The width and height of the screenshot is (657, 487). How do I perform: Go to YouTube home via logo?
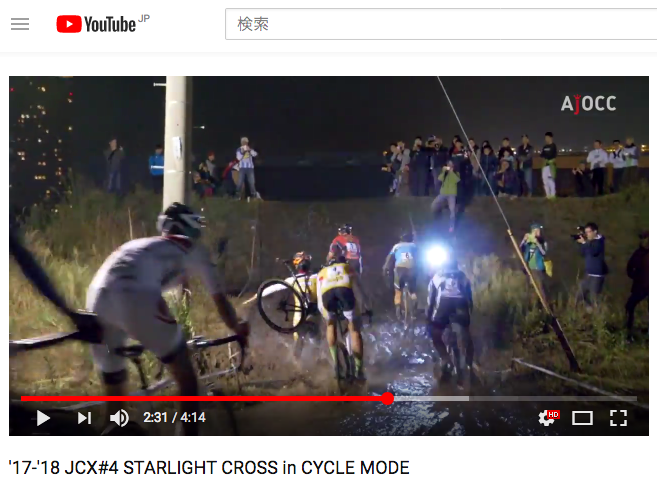point(96,24)
